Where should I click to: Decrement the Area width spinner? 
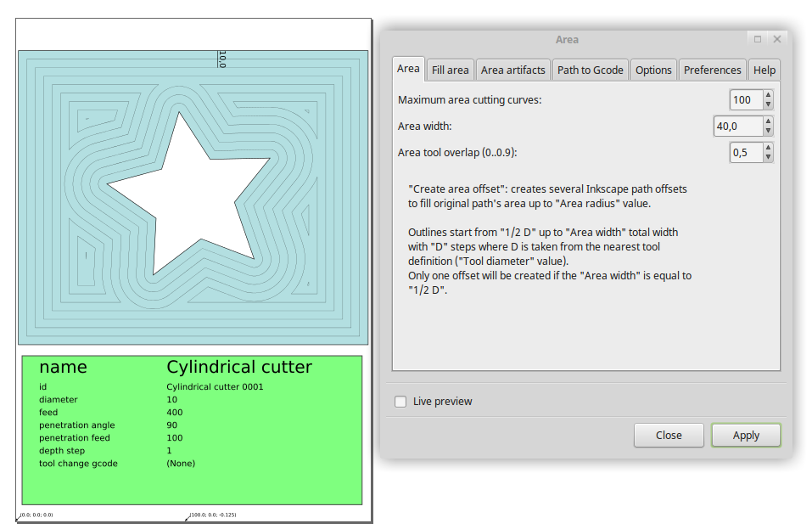(768, 131)
